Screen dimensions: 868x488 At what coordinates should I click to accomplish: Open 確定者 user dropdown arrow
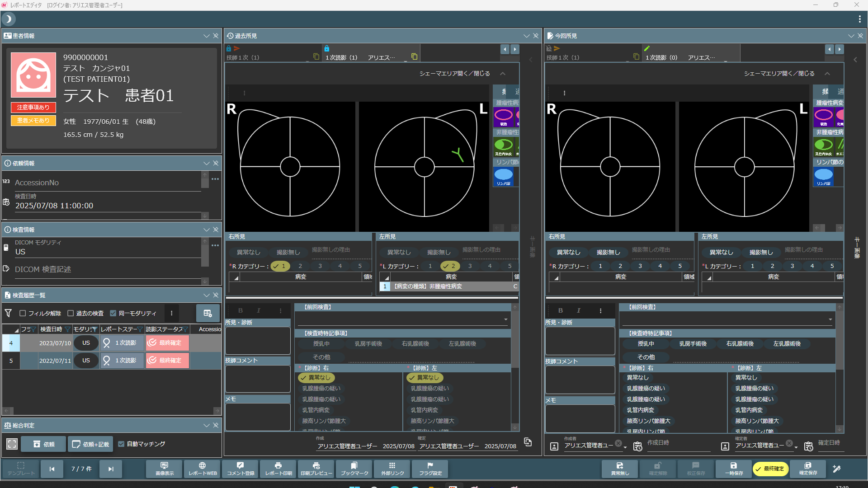pyautogui.click(x=796, y=447)
